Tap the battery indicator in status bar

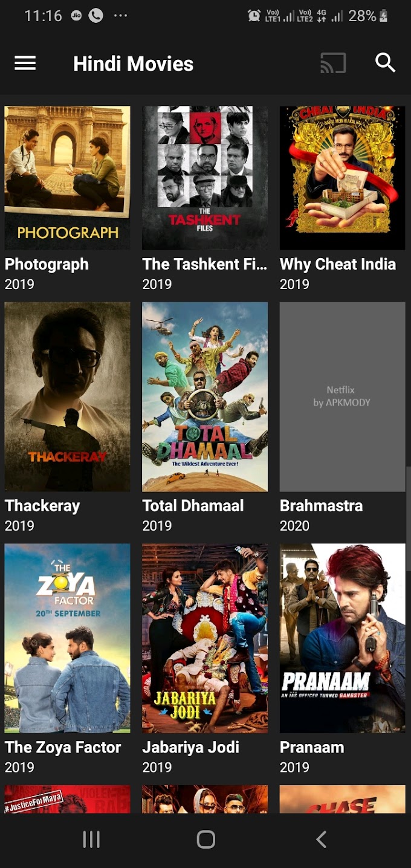(383, 16)
